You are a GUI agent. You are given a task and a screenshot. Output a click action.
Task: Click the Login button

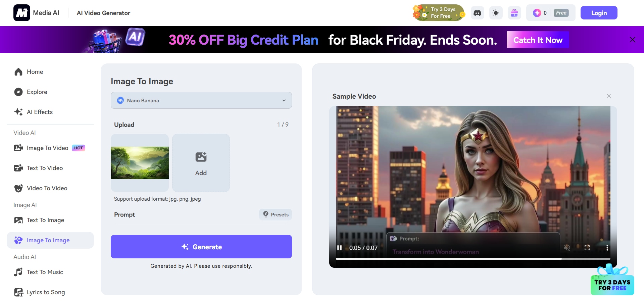[x=599, y=13]
